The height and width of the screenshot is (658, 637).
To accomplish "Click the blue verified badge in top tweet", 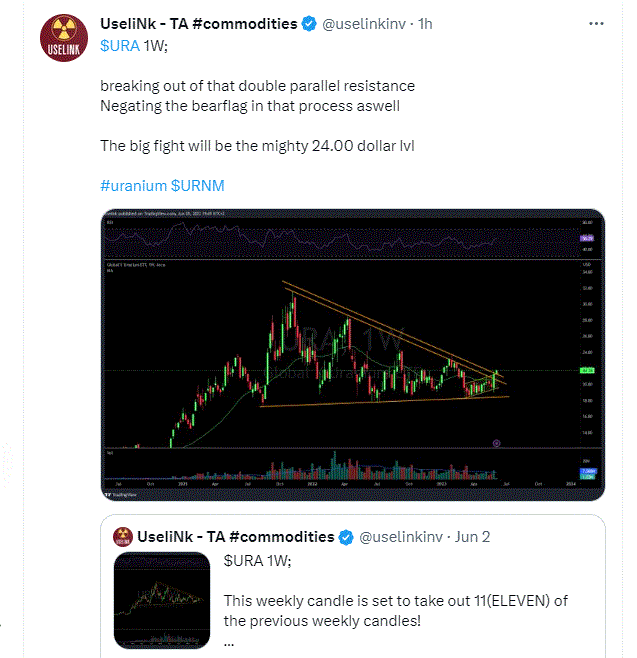I will (309, 24).
